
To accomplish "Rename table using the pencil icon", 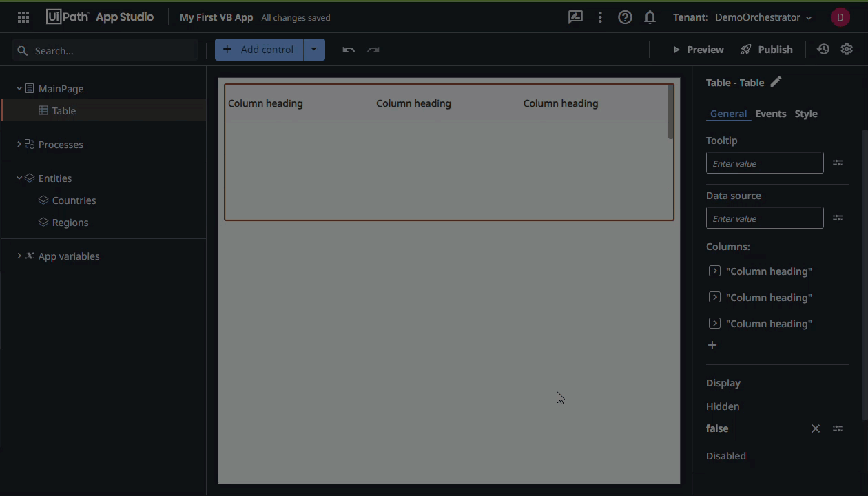I will 776,82.
